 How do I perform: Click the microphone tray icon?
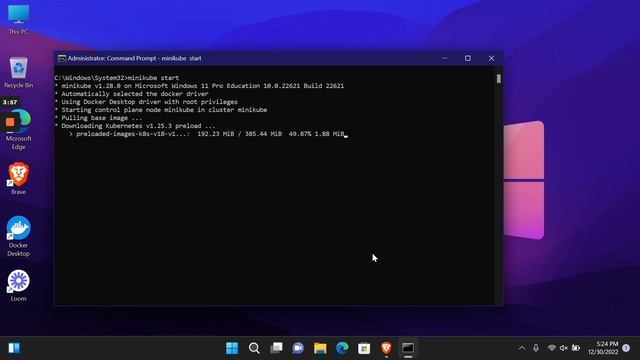pos(536,348)
